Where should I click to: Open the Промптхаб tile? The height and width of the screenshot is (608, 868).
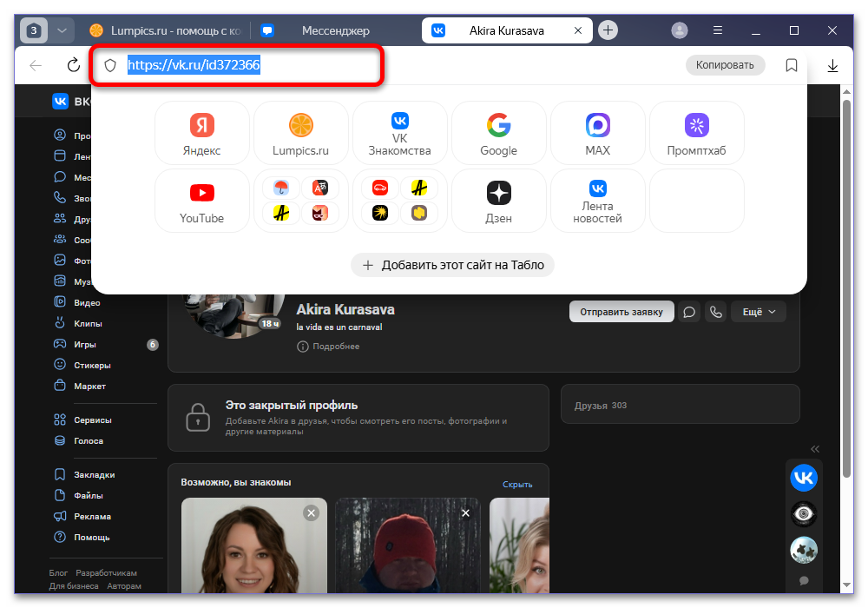click(696, 133)
